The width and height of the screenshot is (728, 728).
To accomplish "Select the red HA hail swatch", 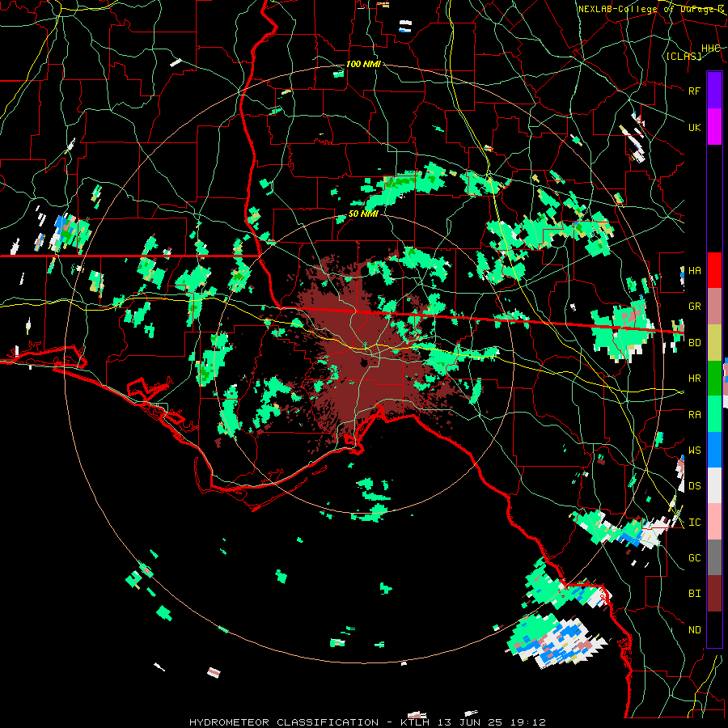I will [714, 270].
